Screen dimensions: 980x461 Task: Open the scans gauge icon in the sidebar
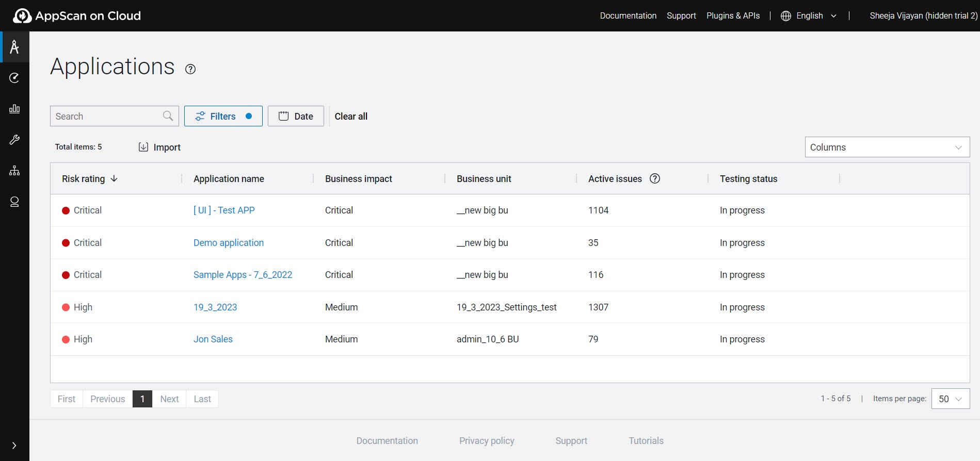[14, 78]
